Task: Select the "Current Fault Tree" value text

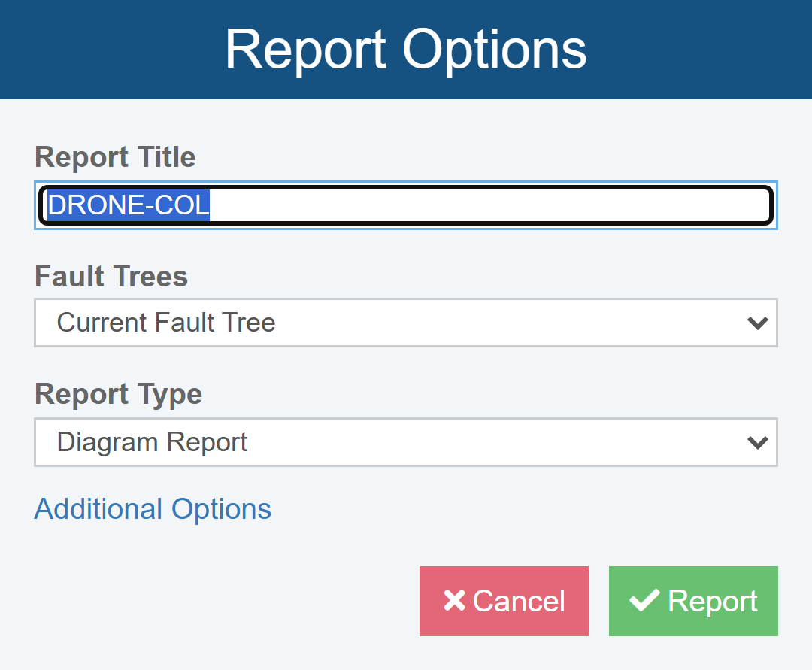Action: (x=166, y=323)
